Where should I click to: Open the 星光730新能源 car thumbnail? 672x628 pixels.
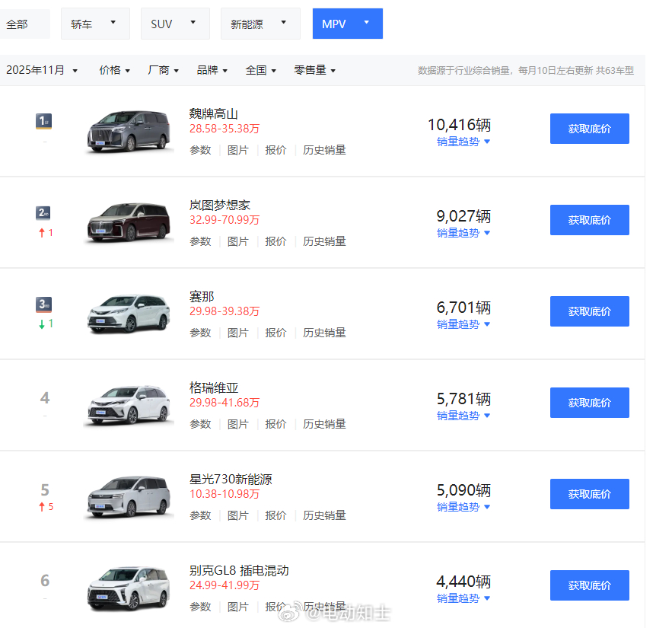(x=129, y=496)
